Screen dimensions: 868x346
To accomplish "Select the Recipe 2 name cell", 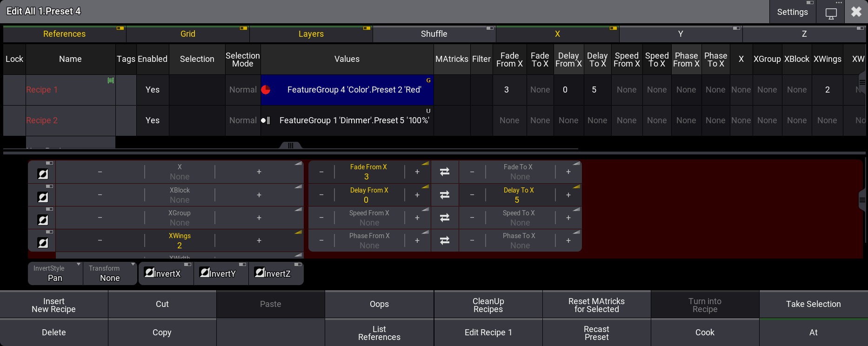I will tap(70, 120).
